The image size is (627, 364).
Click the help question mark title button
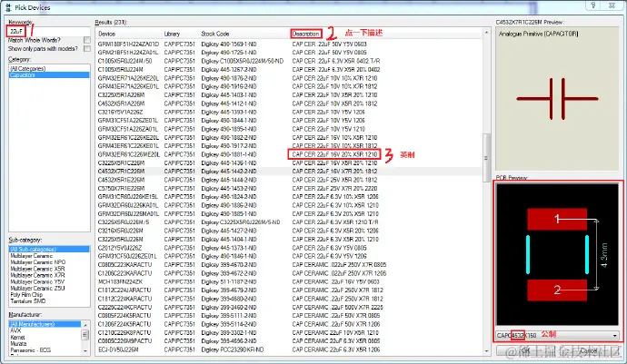592,5
